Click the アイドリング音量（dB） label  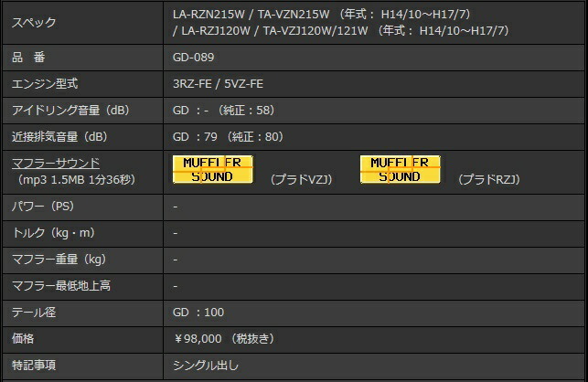click(x=70, y=111)
